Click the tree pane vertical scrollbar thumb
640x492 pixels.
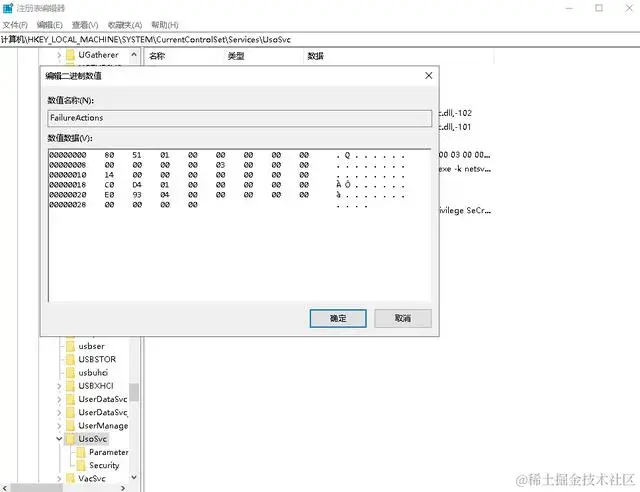(134, 392)
